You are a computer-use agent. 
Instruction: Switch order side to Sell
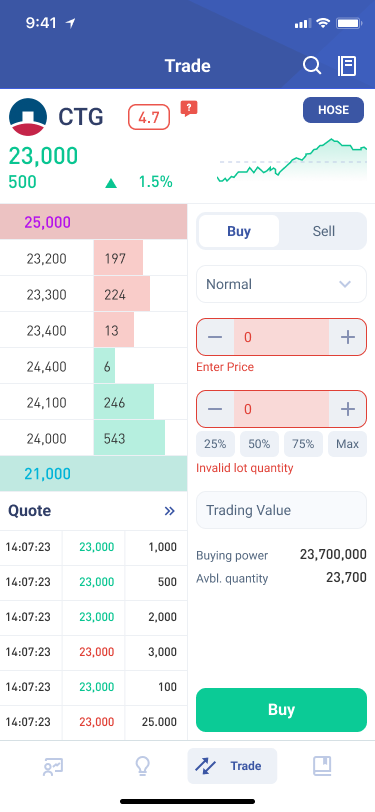[x=324, y=231]
